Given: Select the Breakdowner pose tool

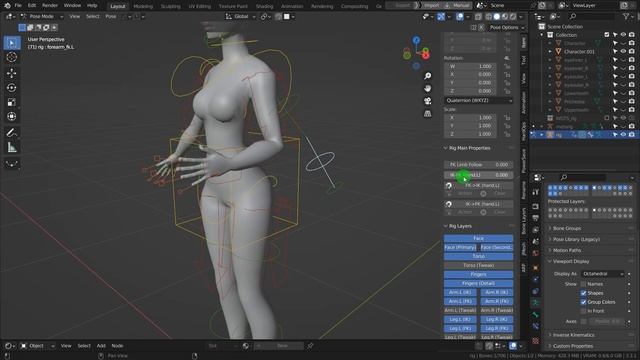Looking at the screenshot, I should click(12, 164).
